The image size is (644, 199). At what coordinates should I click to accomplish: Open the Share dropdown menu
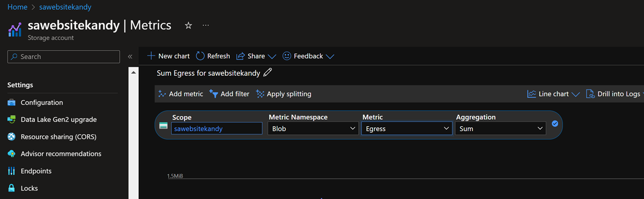tap(256, 56)
